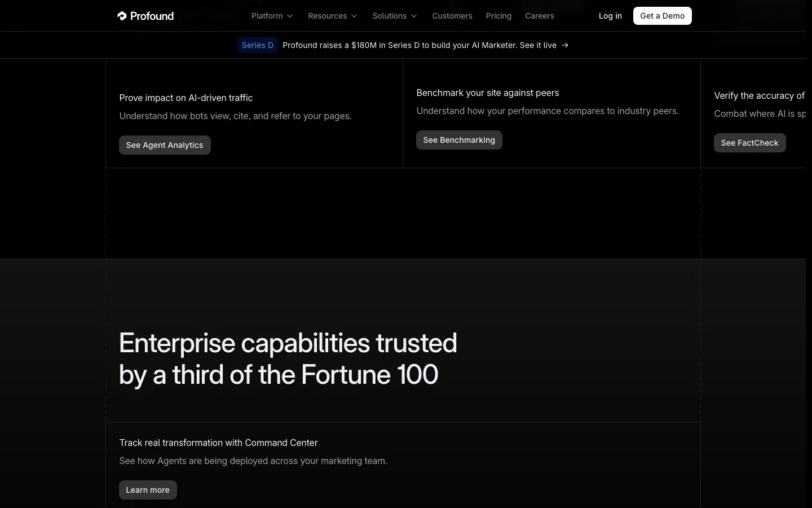Click the See Agent Analytics button
Screen dimensions: 812x508
(165, 145)
